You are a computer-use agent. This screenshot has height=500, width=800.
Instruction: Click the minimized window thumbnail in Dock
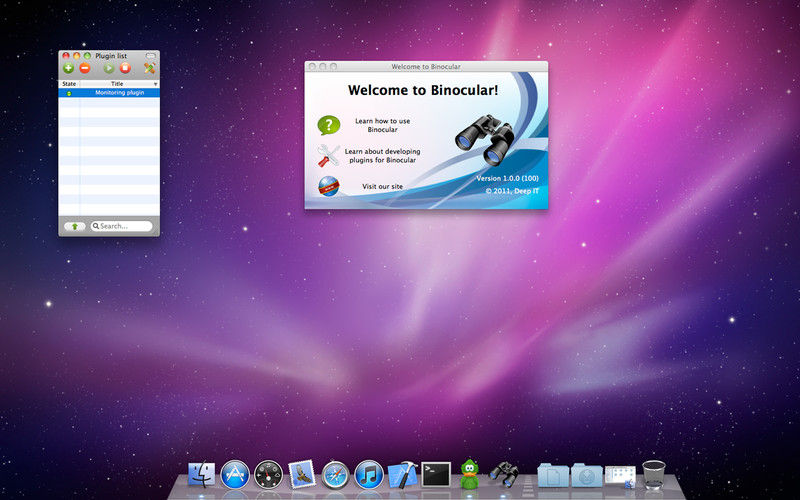coord(620,476)
